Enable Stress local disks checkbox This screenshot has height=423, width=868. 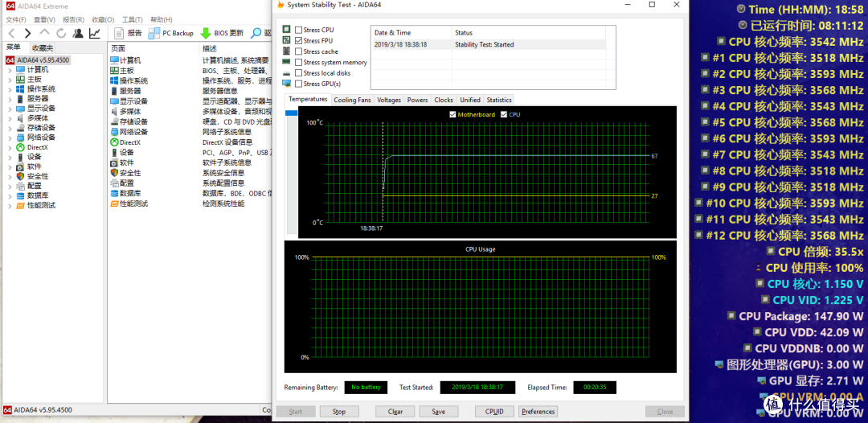click(x=299, y=72)
